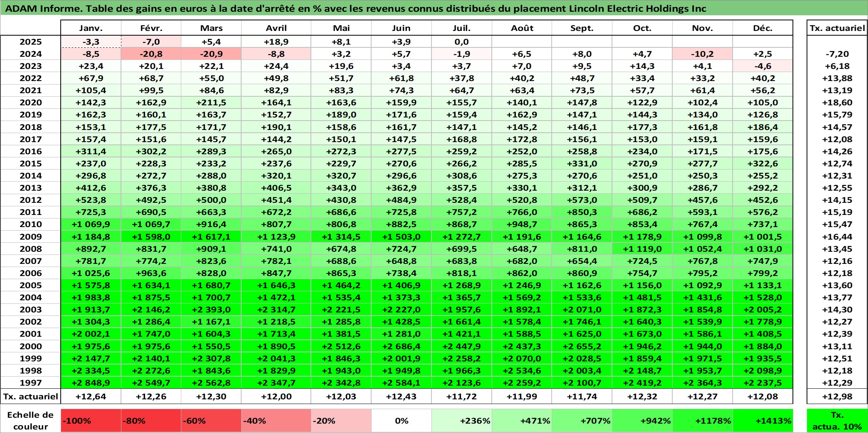
Task: Click the Août column header
Action: click(522, 28)
